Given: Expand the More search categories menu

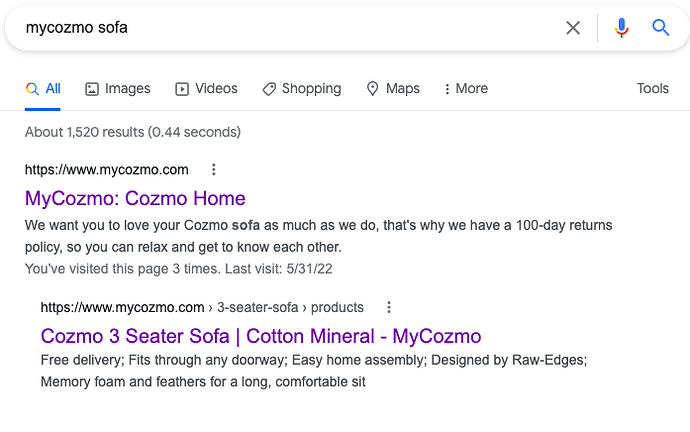Looking at the screenshot, I should [466, 89].
